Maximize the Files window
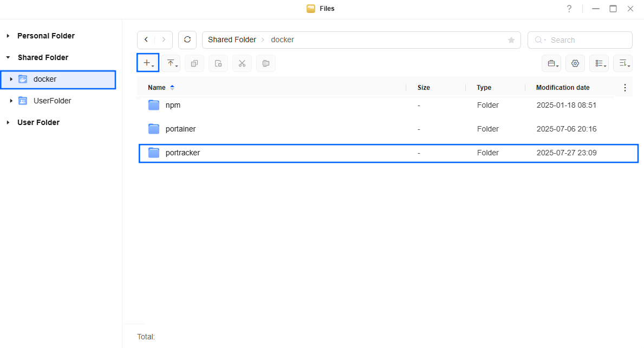 tap(613, 9)
